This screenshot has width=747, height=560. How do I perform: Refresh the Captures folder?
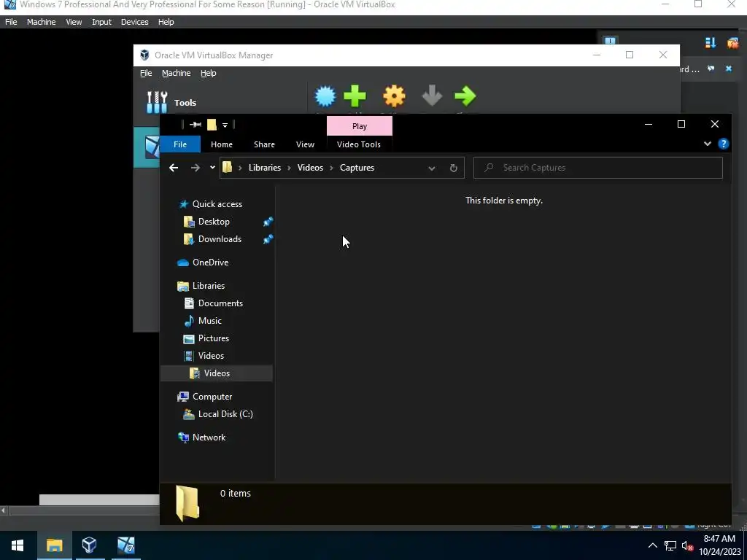coord(454,168)
